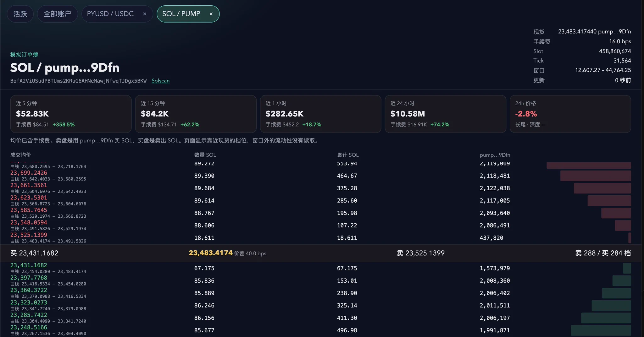Open the 全部账户 tab

(x=57, y=14)
